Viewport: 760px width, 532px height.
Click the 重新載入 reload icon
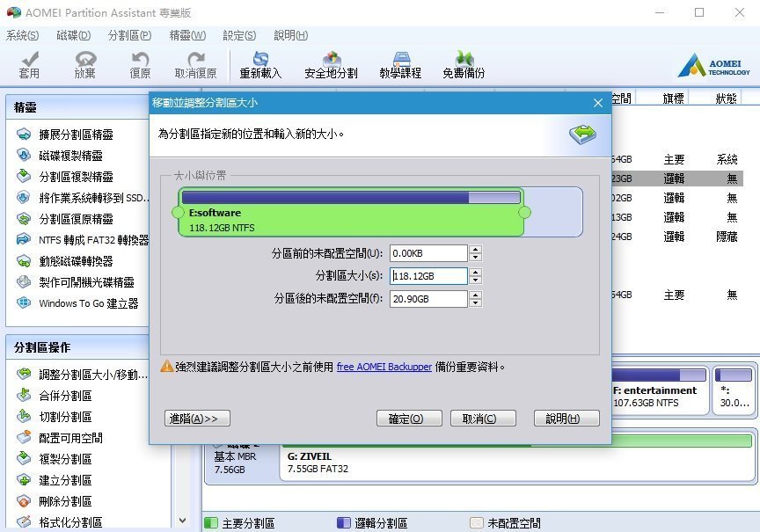260,59
